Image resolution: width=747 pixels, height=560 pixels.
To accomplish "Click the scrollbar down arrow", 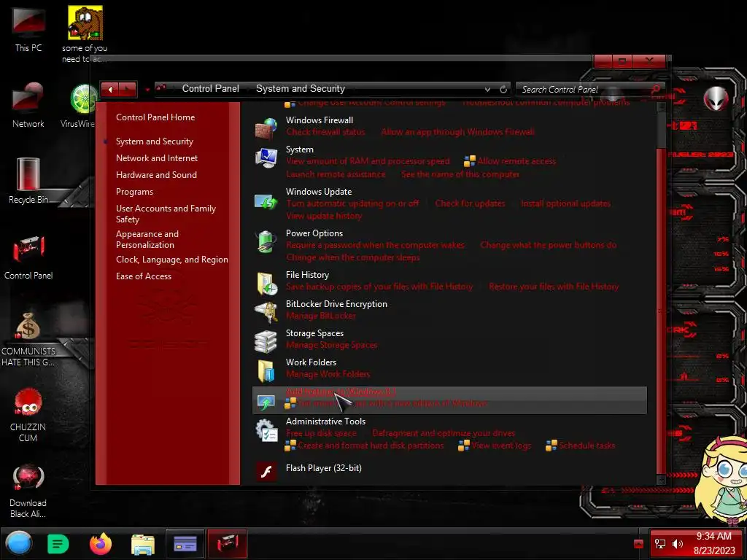I will point(661,480).
